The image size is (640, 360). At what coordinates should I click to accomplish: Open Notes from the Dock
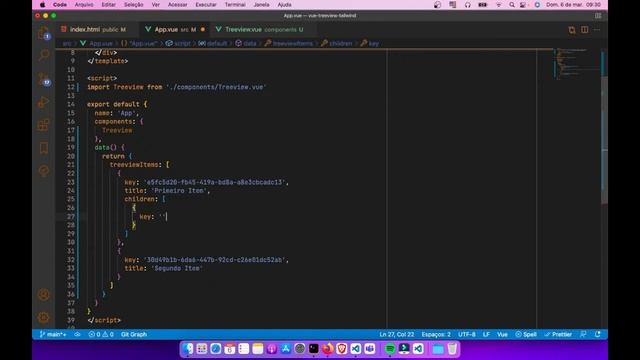pos(258,349)
